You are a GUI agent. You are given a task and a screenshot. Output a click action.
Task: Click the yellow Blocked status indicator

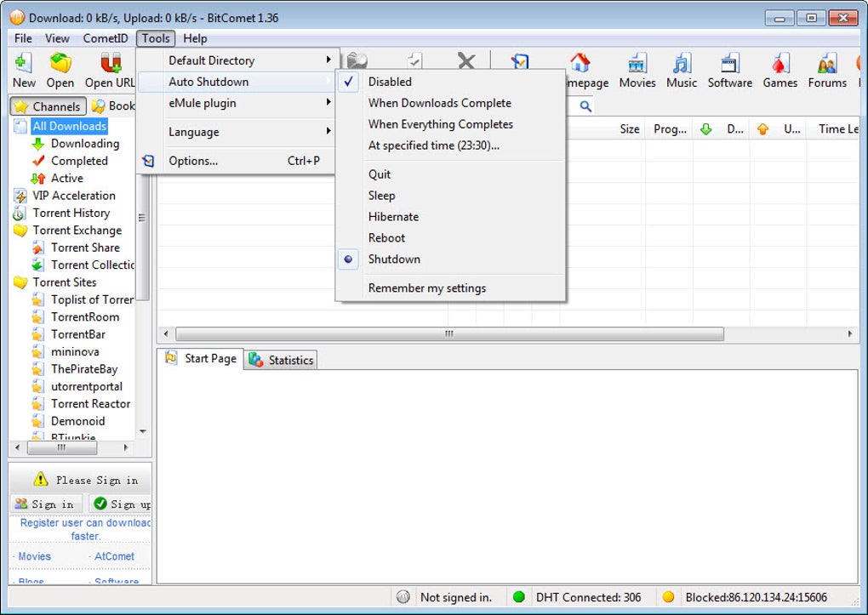[x=668, y=597]
